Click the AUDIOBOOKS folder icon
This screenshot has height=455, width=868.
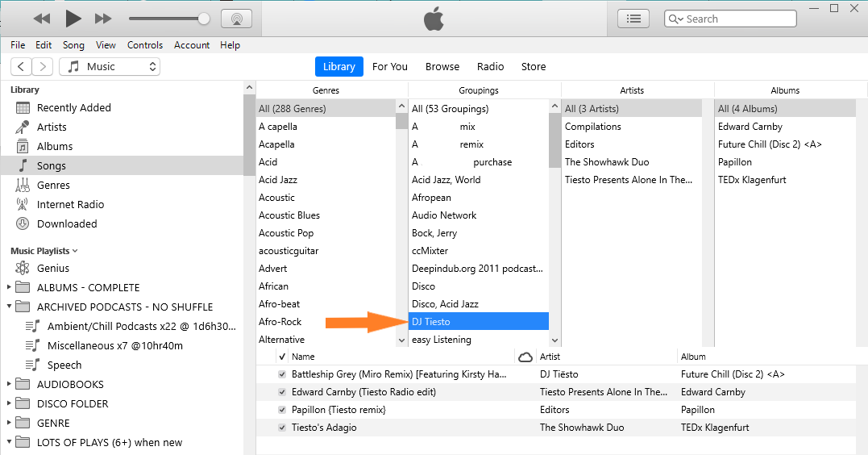tap(23, 384)
